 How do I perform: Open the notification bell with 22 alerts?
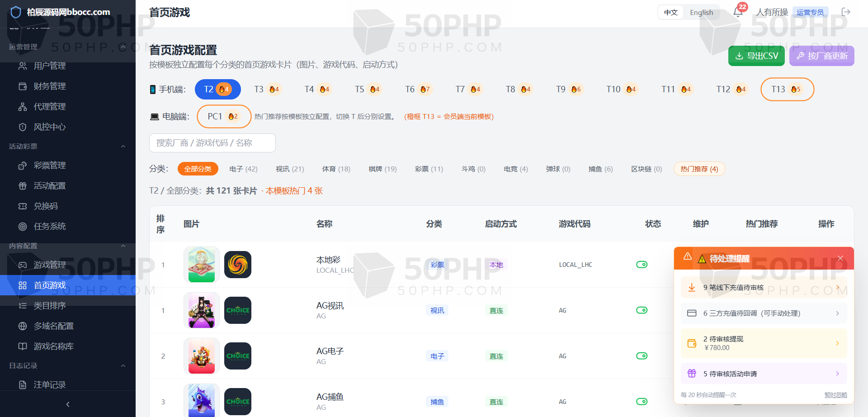738,12
